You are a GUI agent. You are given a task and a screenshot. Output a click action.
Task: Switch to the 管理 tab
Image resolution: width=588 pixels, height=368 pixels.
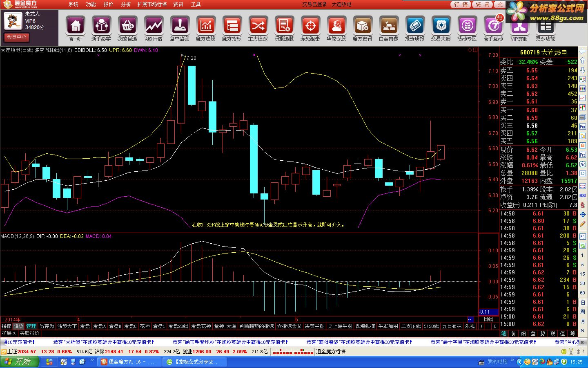(31, 326)
